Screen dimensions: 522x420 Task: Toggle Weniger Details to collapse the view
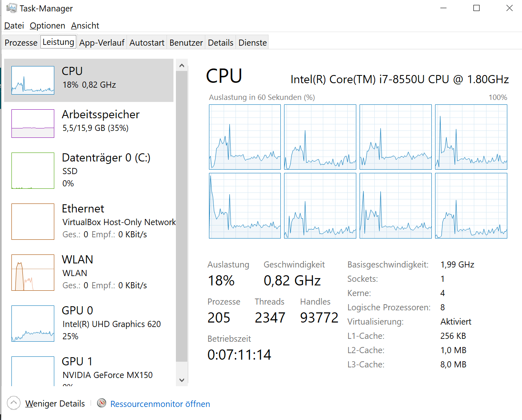tap(55, 403)
